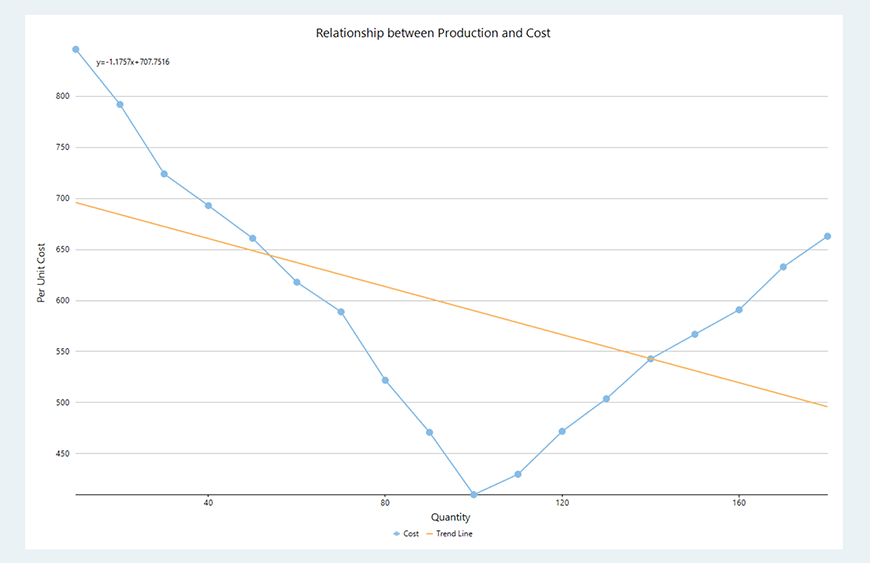Click the y-axis label 700
Image resolution: width=870 pixels, height=563 pixels.
[63, 198]
